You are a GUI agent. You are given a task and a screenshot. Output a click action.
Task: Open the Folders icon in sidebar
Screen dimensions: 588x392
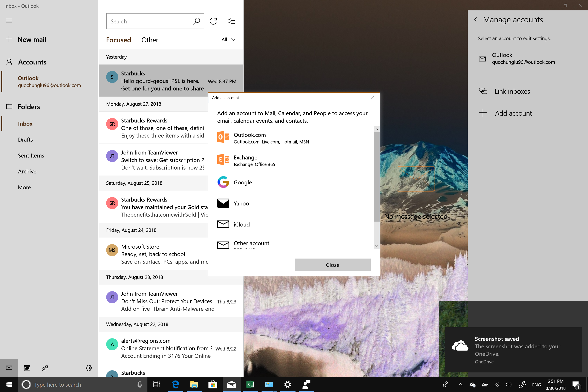(x=9, y=107)
